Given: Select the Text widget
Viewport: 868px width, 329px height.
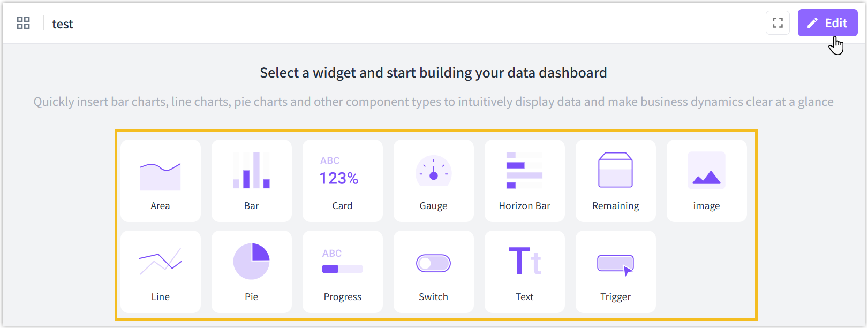Looking at the screenshot, I should [x=524, y=271].
